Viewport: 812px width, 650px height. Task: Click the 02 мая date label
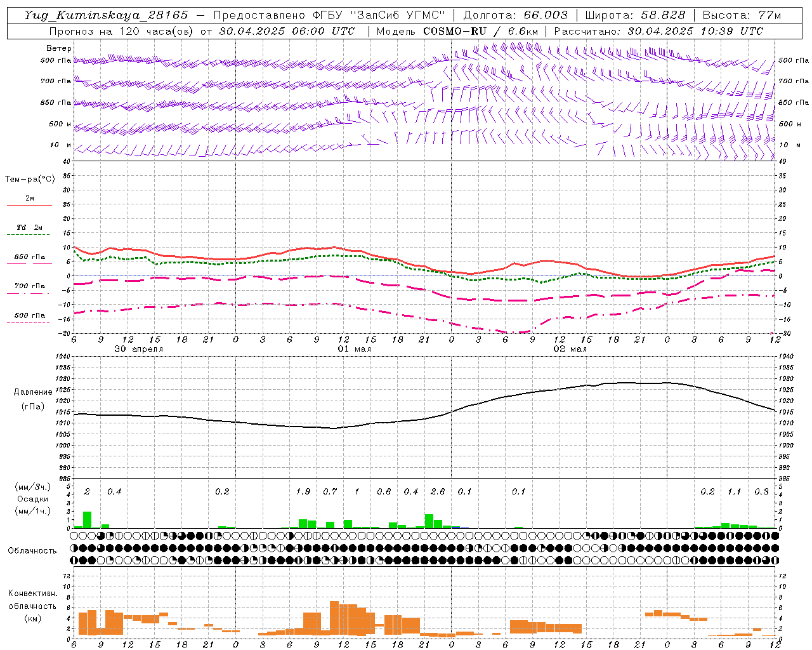(x=570, y=349)
